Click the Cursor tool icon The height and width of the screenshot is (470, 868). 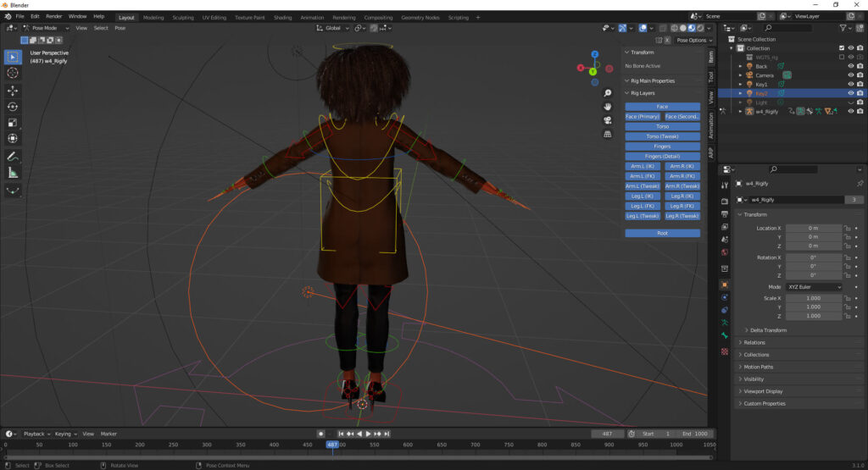click(x=13, y=73)
